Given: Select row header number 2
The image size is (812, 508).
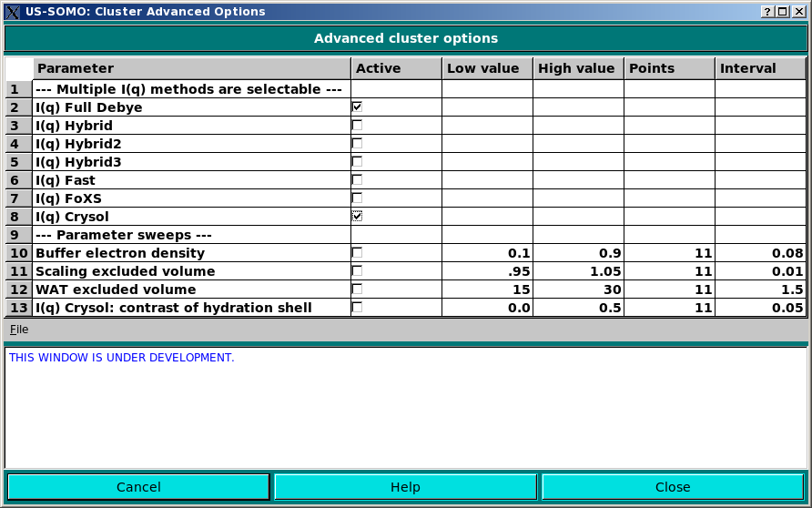Looking at the screenshot, I should tap(19, 107).
